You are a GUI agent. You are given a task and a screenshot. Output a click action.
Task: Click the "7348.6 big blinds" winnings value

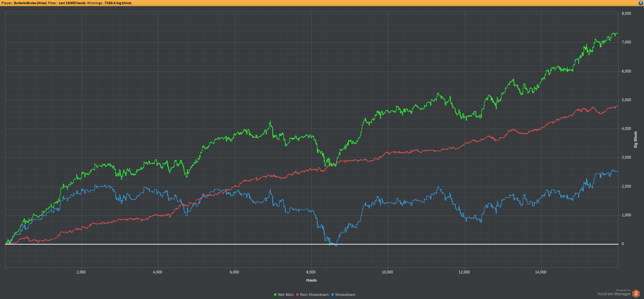coord(118,3)
